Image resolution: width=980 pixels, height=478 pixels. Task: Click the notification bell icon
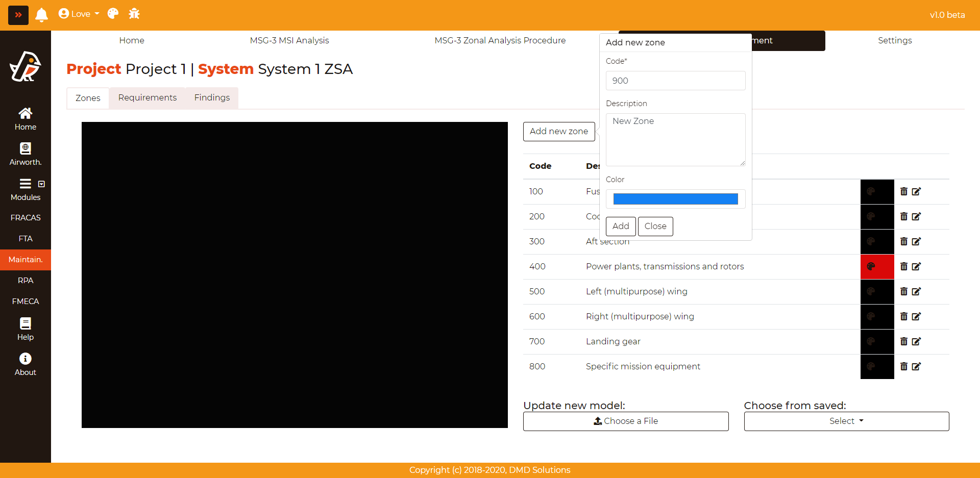click(x=41, y=15)
